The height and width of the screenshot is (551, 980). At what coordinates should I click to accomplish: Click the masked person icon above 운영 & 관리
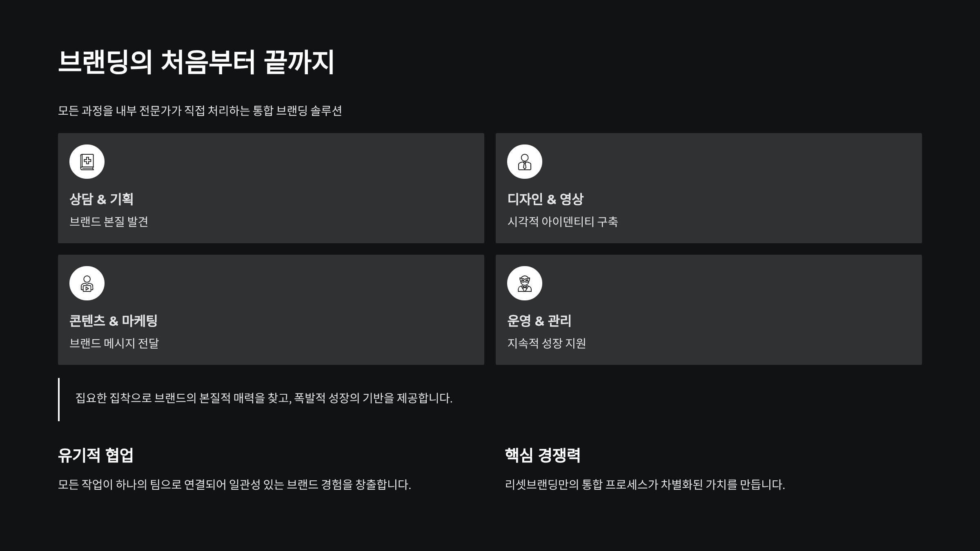(x=525, y=283)
